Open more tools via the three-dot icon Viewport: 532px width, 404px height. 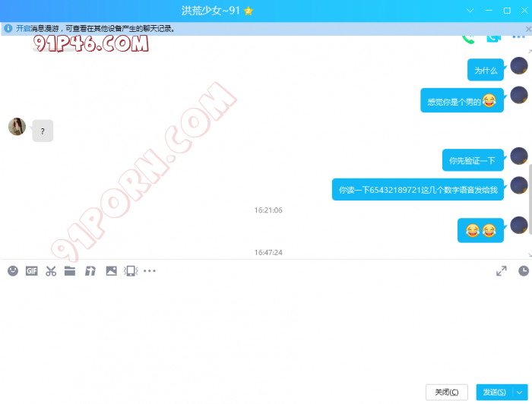coord(150,271)
